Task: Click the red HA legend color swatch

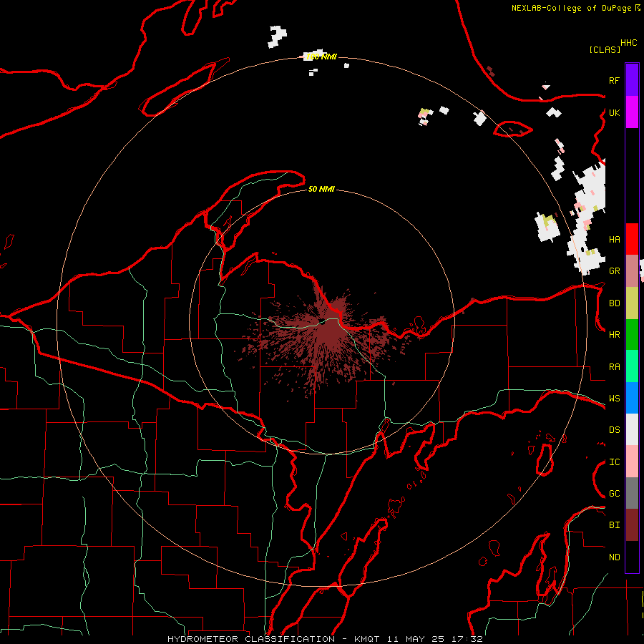Action: click(x=632, y=239)
